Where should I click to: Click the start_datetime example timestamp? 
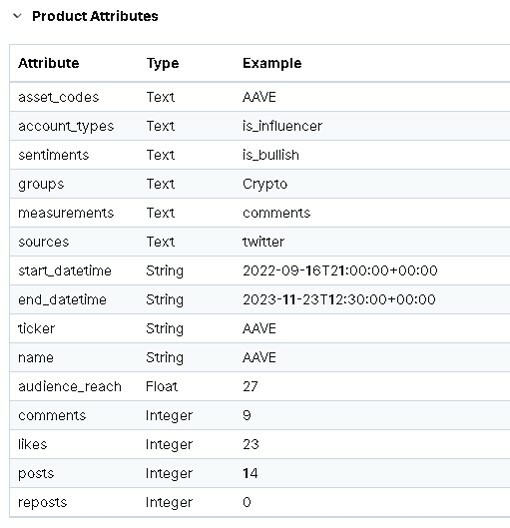click(340, 271)
